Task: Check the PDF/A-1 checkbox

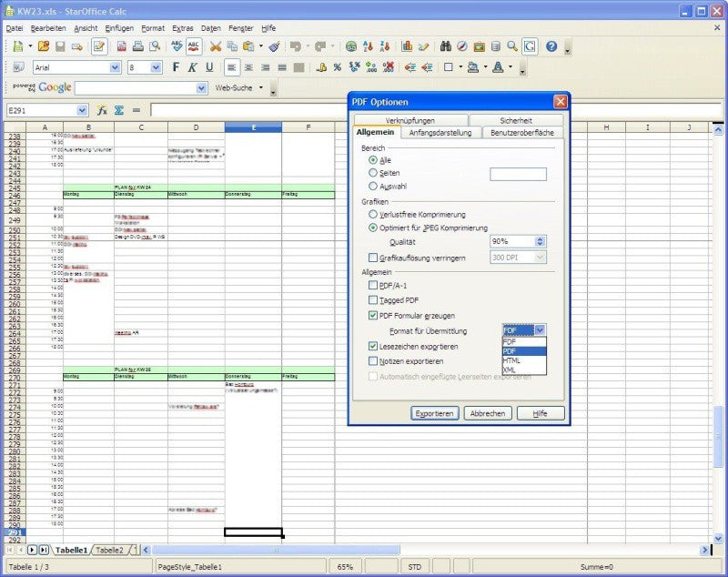Action: pos(373,285)
